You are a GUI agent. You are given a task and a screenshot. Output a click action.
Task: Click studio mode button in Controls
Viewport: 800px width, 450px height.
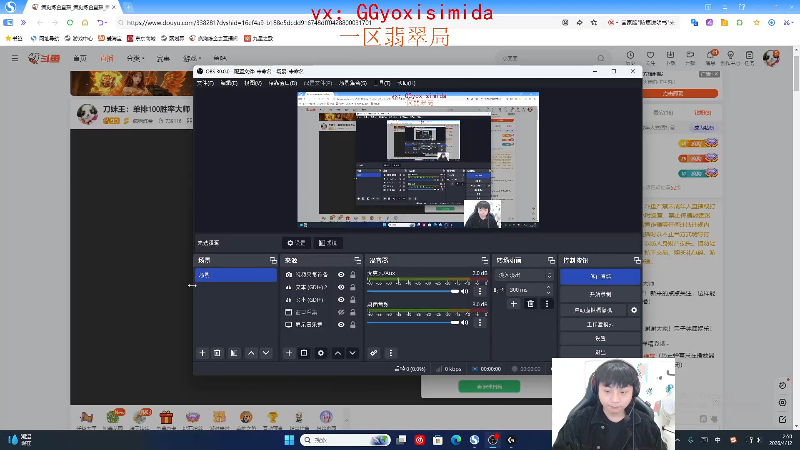pyautogui.click(x=600, y=324)
